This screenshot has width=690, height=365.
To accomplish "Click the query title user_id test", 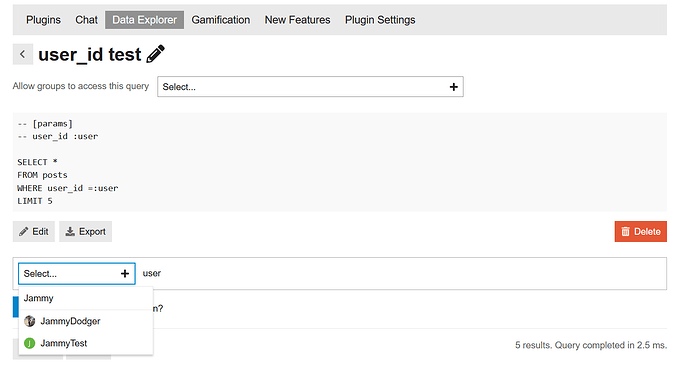I will point(90,55).
